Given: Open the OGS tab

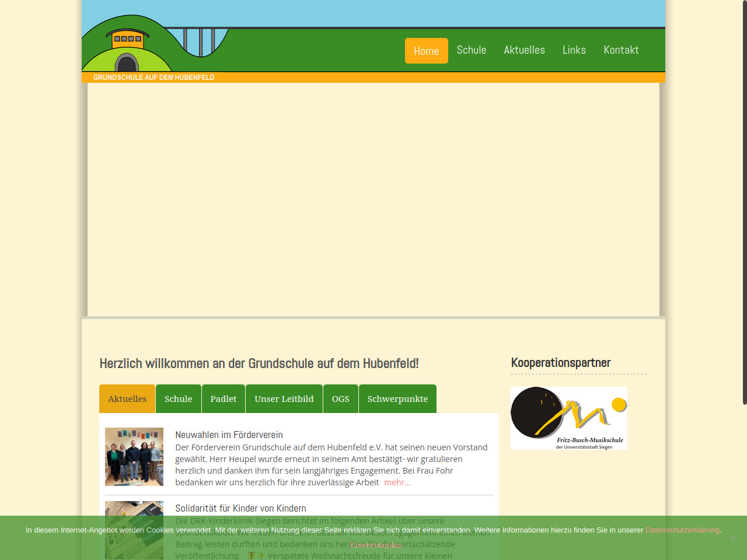Looking at the screenshot, I should pos(340,399).
